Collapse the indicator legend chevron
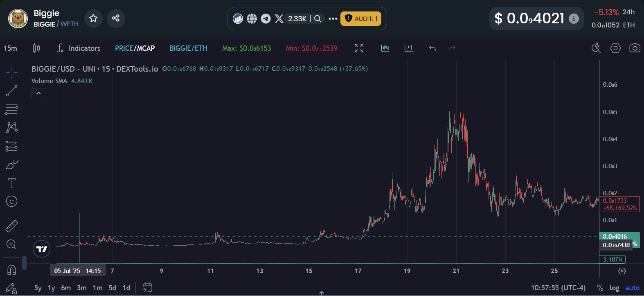The height and width of the screenshot is (296, 644). pos(38,93)
